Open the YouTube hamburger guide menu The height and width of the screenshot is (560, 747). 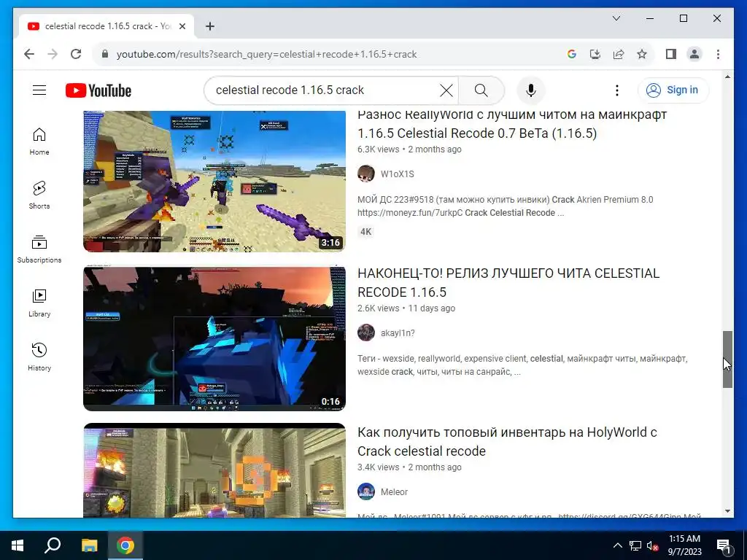pyautogui.click(x=39, y=90)
